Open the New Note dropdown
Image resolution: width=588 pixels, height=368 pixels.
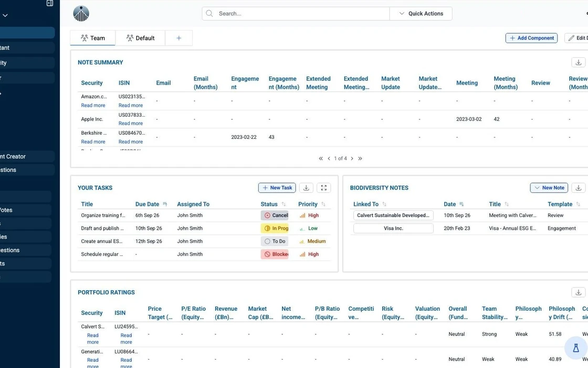tap(549, 188)
